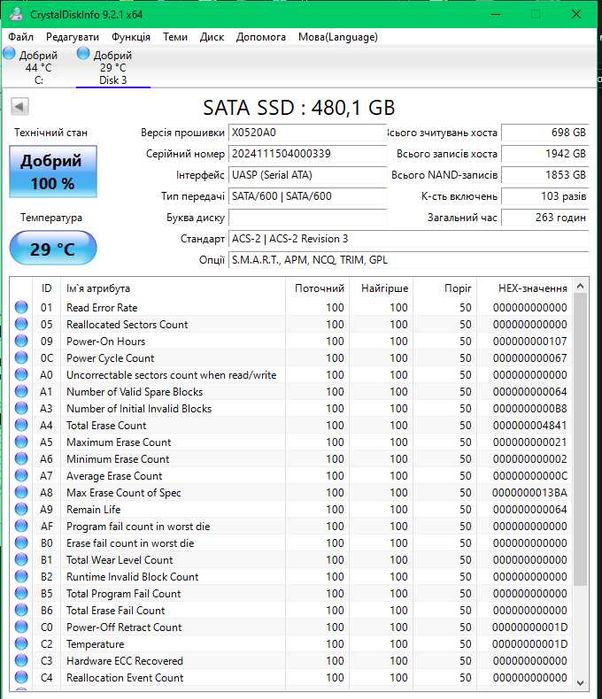Click the scroll down arrow of attribute list
This screenshot has height=699, width=602.
580,683
